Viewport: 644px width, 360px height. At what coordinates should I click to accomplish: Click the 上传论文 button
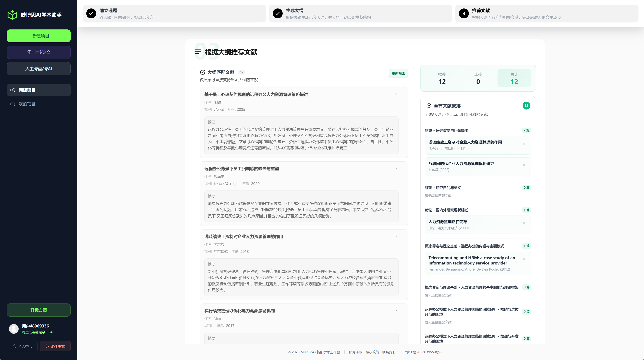(x=38, y=52)
